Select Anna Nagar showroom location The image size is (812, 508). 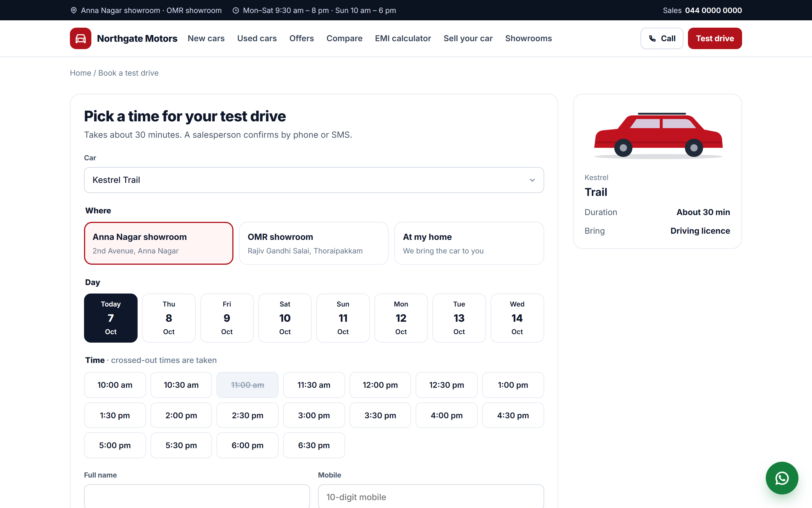point(159,243)
